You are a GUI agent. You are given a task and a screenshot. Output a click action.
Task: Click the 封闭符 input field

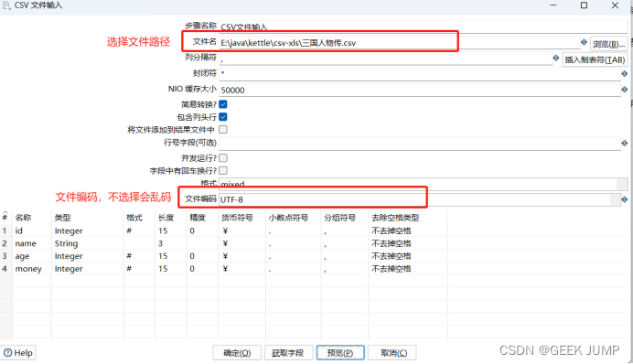click(420, 74)
